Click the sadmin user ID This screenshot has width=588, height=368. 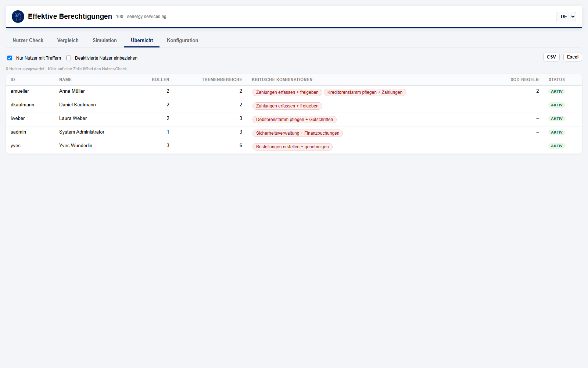click(x=18, y=132)
